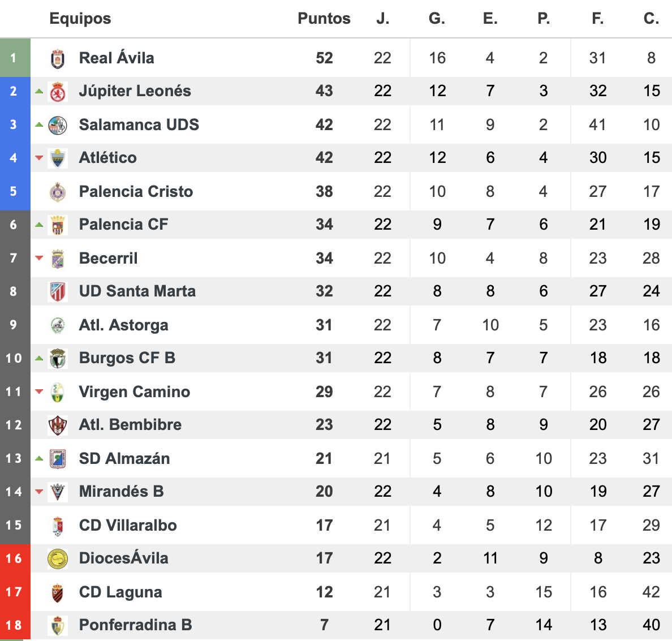Click the DiocesÁvila yellow circular badge
The width and height of the screenshot is (672, 641).
(58, 558)
